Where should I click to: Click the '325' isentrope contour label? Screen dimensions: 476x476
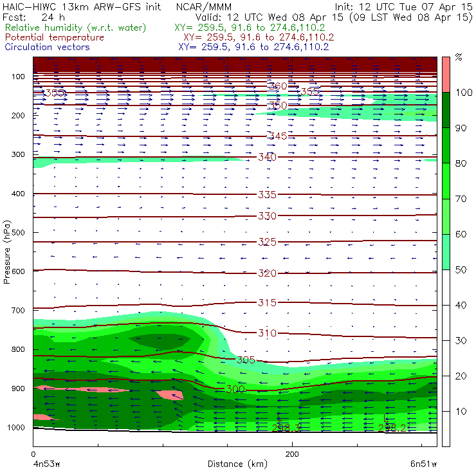[x=267, y=242]
